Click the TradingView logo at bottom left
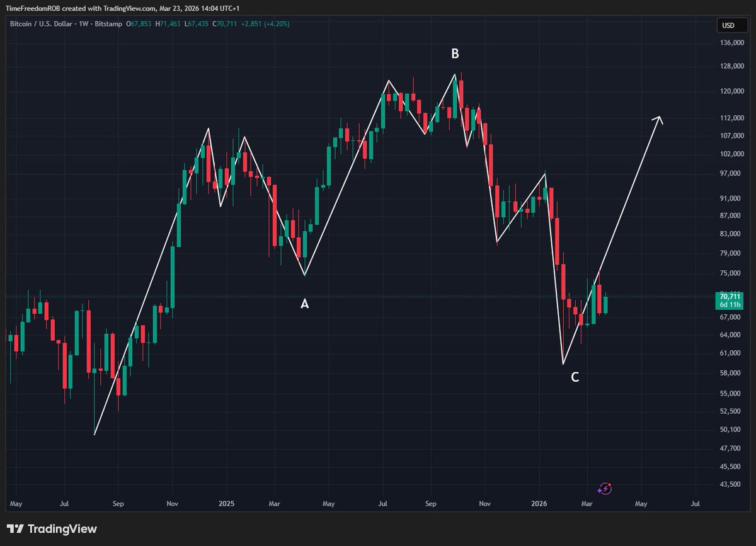The image size is (756, 546). point(52,529)
